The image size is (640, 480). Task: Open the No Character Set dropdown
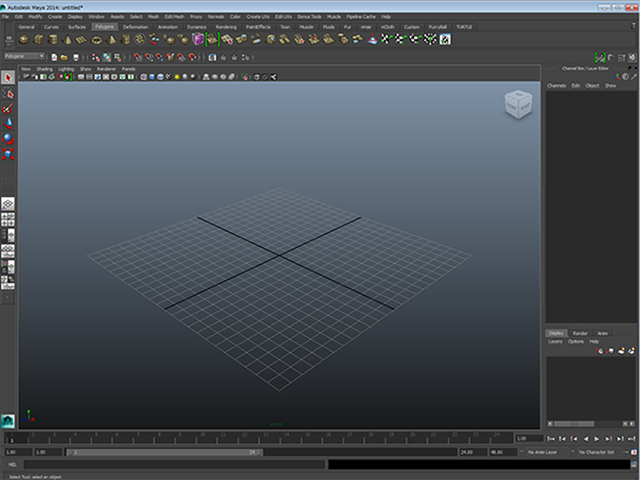coord(596,452)
